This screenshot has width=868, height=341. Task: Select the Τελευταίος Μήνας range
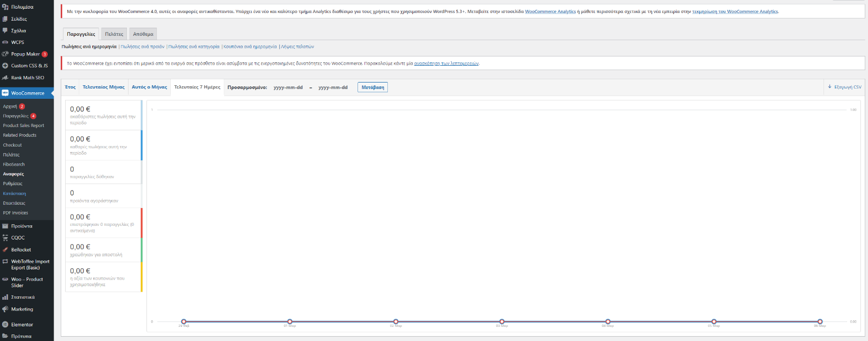coord(104,87)
